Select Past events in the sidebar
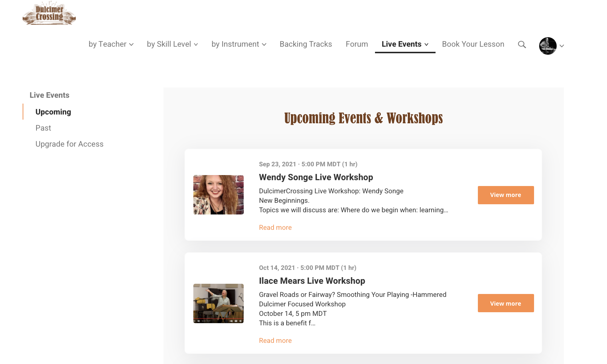Image resolution: width=607 pixels, height=364 pixels. pyautogui.click(x=43, y=128)
